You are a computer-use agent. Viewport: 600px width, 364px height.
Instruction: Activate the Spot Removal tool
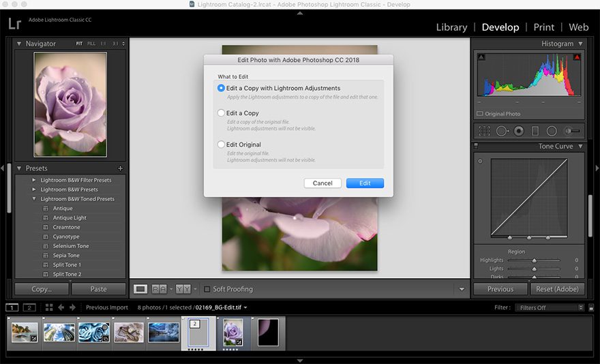pyautogui.click(x=502, y=130)
